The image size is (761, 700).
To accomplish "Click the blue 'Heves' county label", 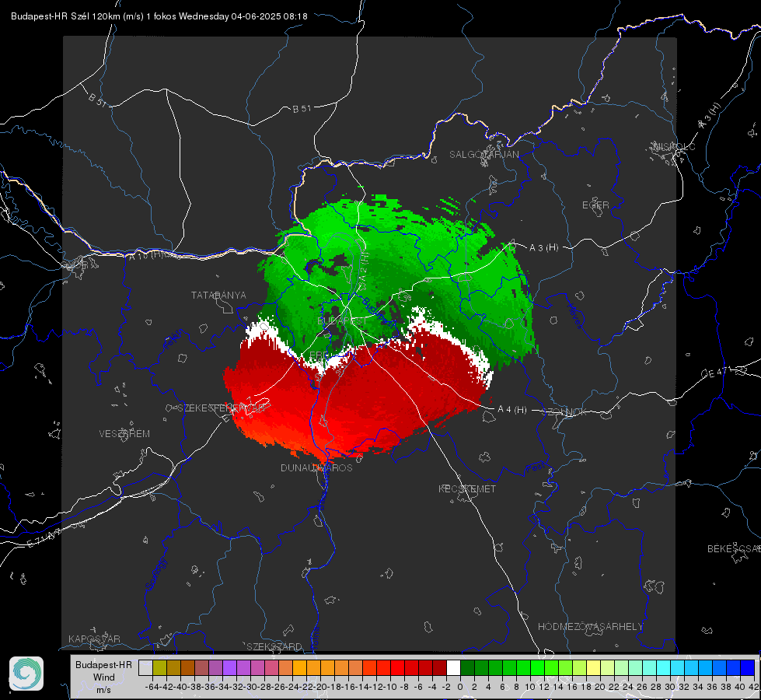I will (574, 316).
